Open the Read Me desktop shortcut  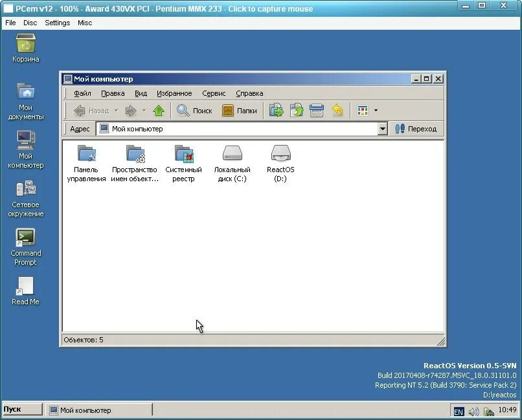[x=26, y=291]
